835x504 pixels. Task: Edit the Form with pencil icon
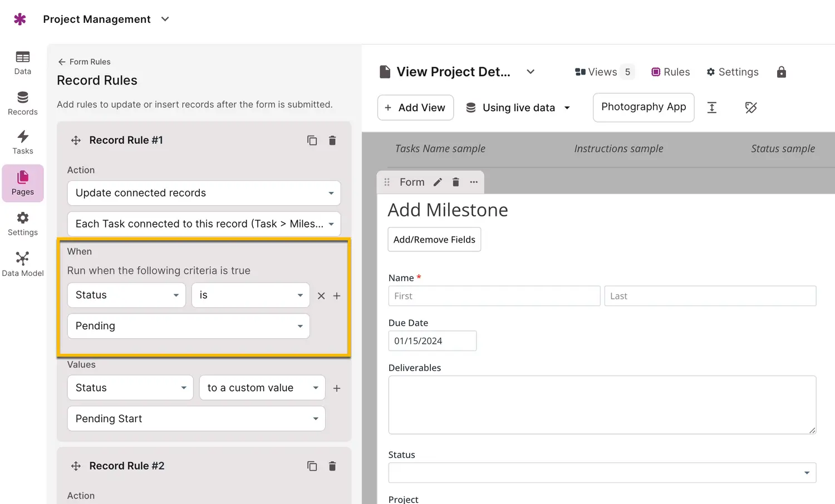pos(438,182)
